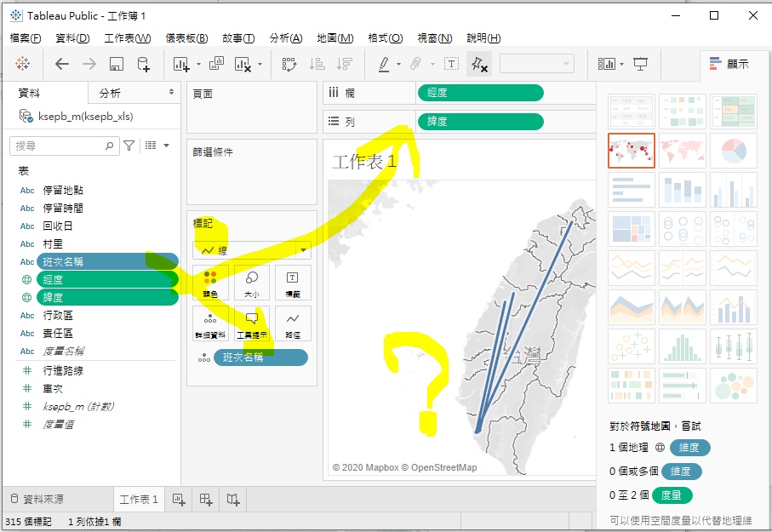
Task: Open the 資料(D) menu
Action: (x=72, y=38)
